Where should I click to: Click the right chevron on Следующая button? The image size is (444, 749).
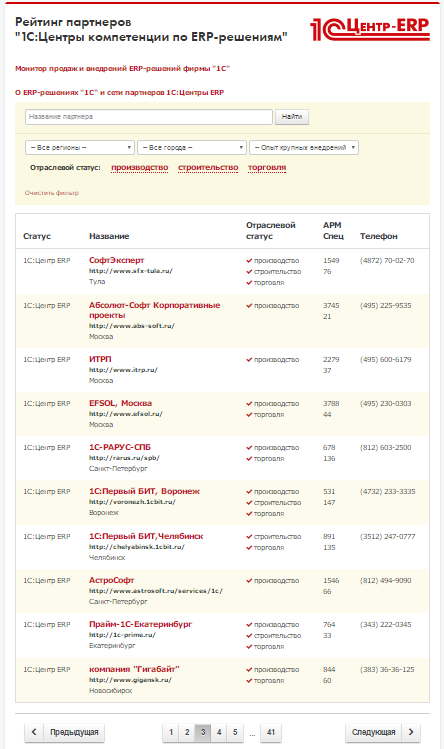(411, 732)
